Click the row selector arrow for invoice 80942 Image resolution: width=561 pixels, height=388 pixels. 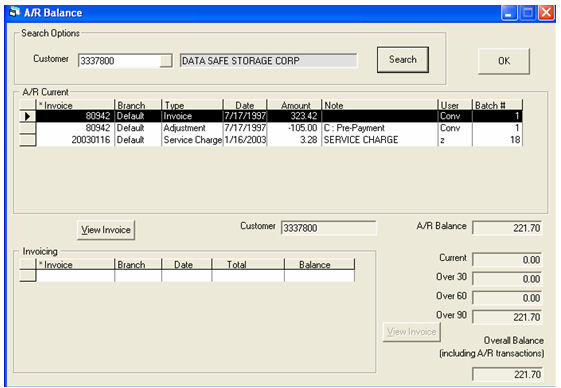[x=28, y=116]
